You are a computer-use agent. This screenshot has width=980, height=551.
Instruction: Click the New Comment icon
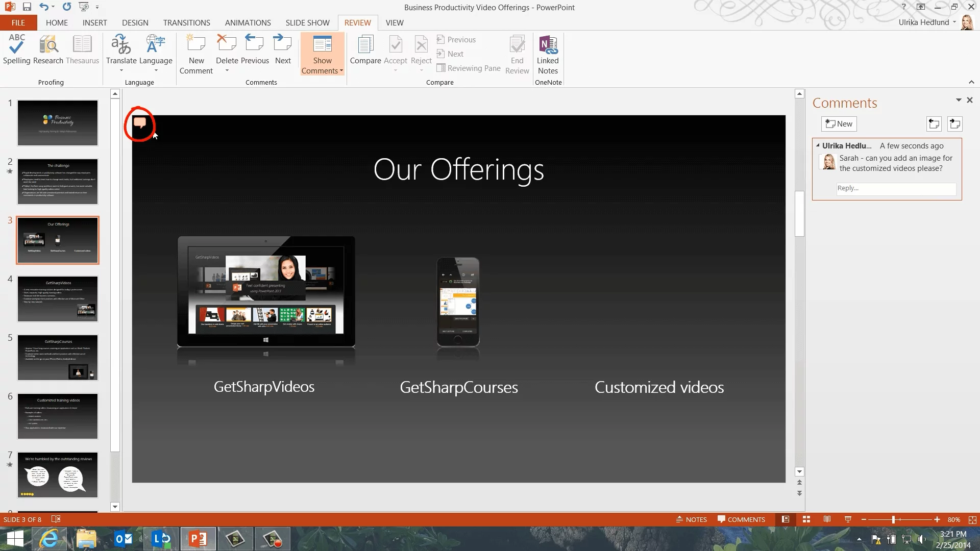(196, 45)
